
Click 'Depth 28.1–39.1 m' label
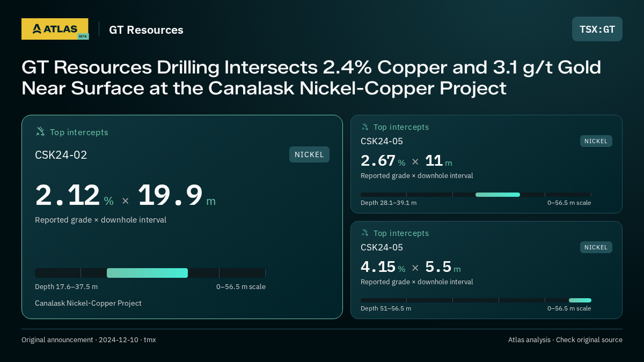[389, 203]
